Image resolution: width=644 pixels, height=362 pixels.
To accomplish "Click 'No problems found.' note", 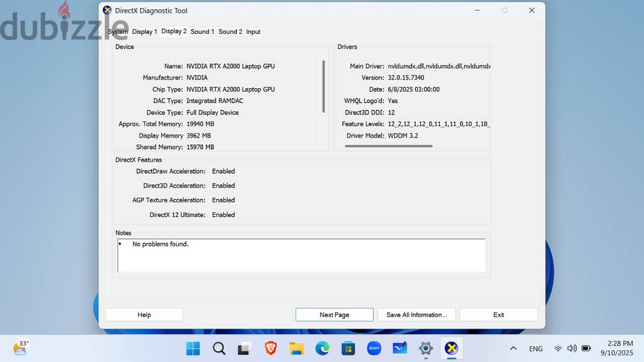I will point(160,244).
